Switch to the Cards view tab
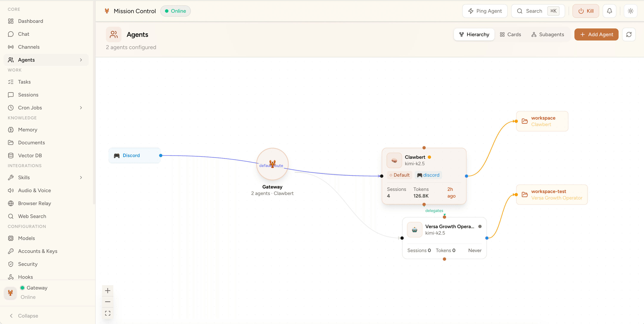Viewport: 644px width, 324px height. [x=510, y=34]
